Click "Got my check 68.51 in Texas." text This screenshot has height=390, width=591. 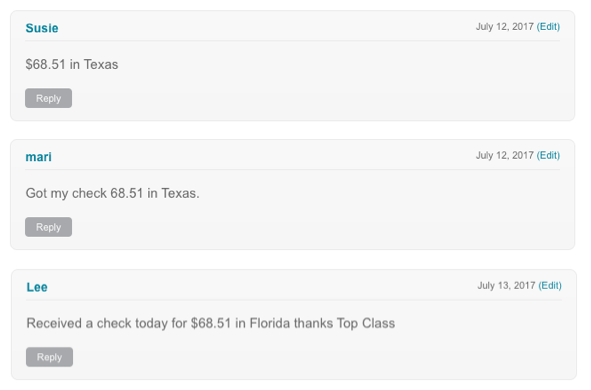112,193
